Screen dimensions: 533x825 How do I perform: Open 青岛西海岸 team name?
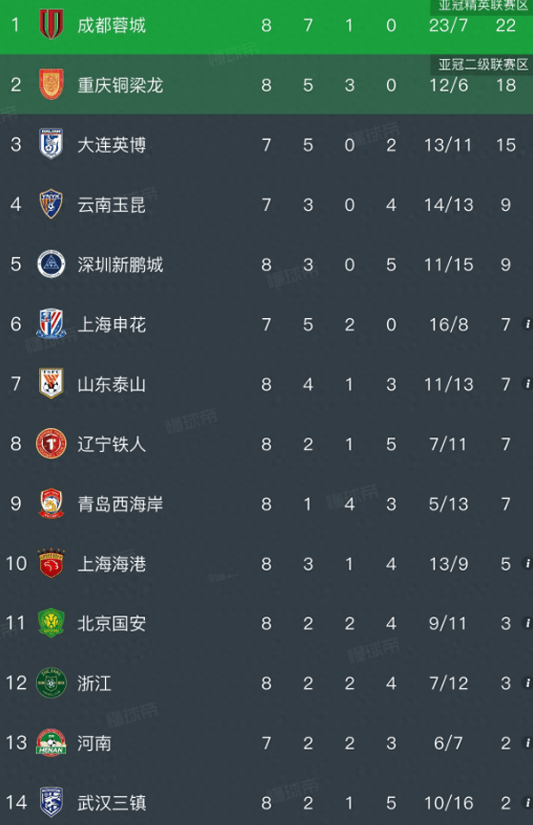coord(120,504)
